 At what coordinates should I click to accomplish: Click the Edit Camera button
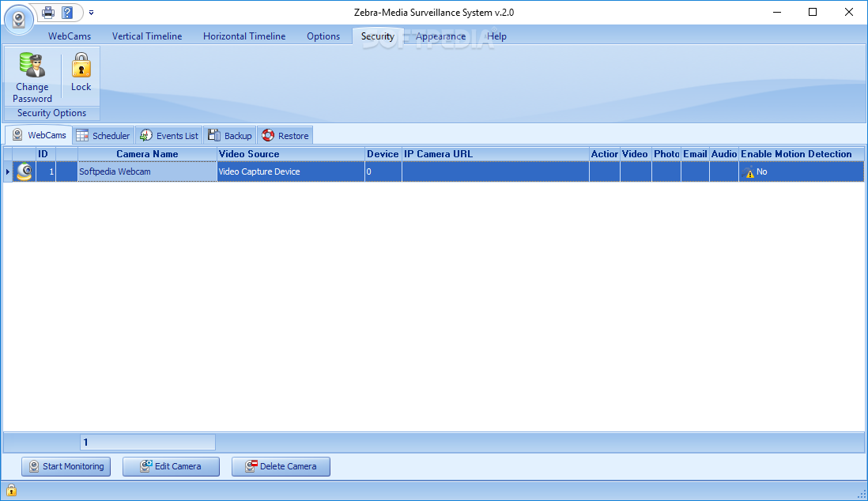pos(171,466)
